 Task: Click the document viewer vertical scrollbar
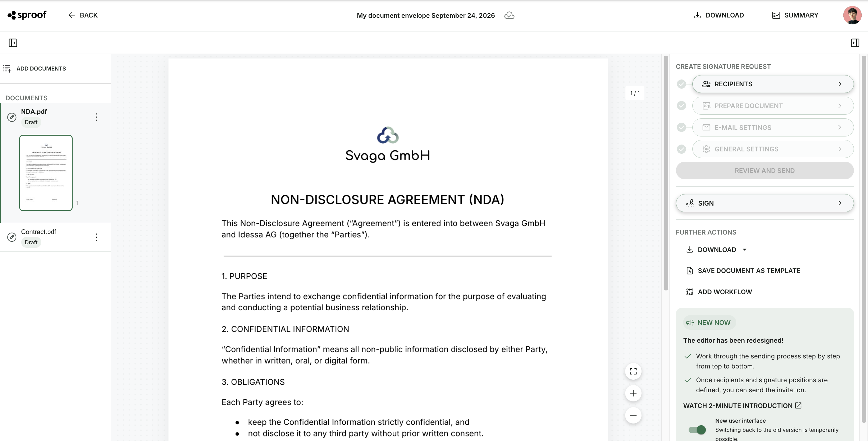click(x=665, y=173)
